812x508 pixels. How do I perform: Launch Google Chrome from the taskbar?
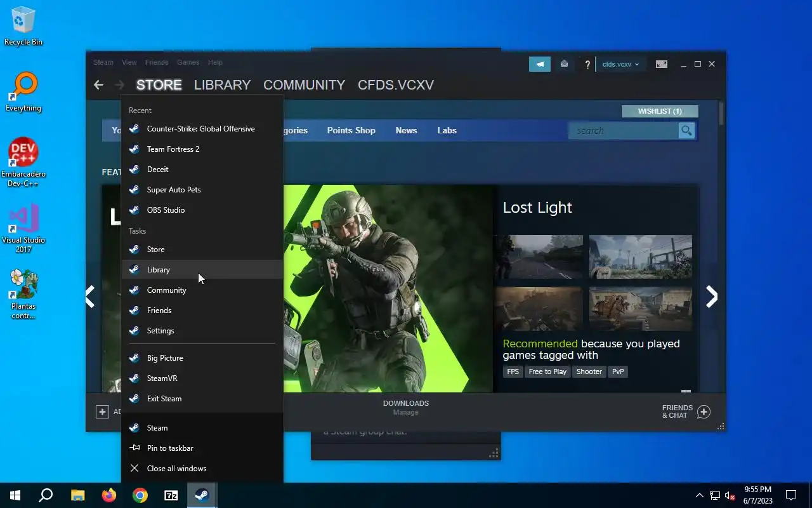(x=140, y=495)
